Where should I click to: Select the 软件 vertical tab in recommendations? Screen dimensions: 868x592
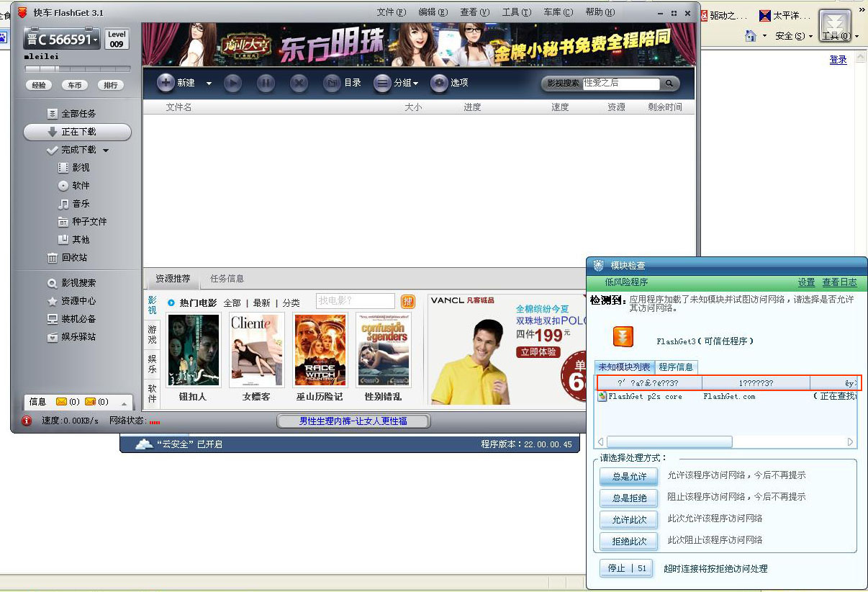click(152, 393)
